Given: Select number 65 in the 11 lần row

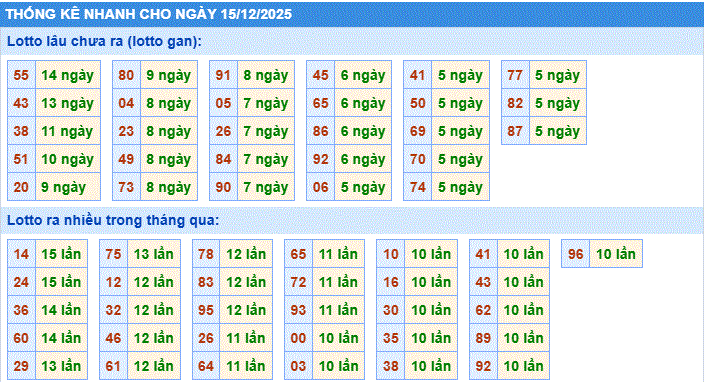Looking at the screenshot, I should click(298, 254).
